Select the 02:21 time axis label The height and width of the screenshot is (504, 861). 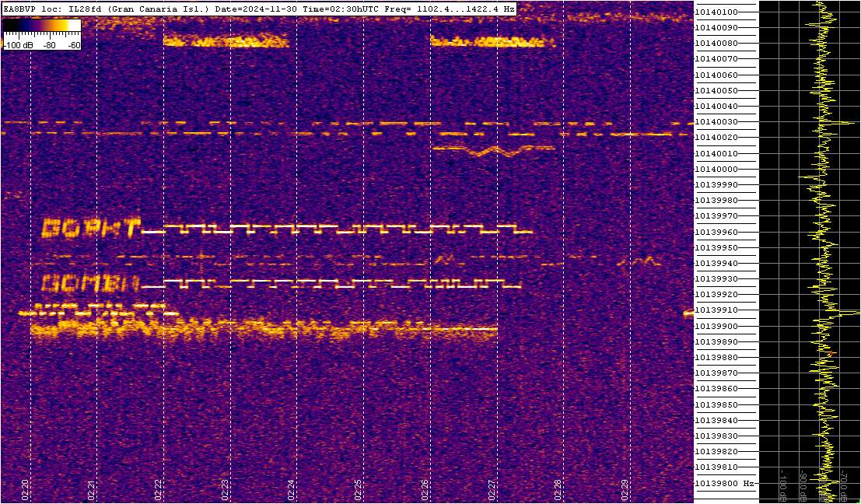(93, 488)
